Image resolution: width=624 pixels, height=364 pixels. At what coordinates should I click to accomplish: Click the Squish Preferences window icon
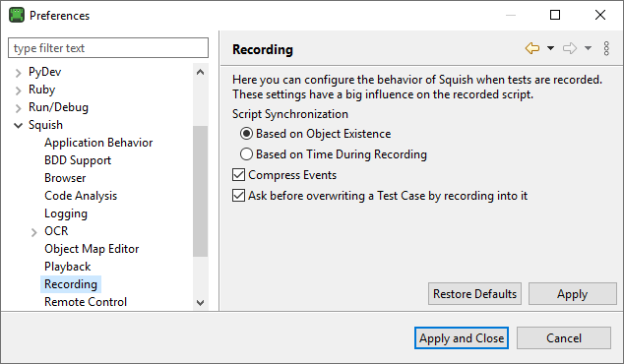17,15
